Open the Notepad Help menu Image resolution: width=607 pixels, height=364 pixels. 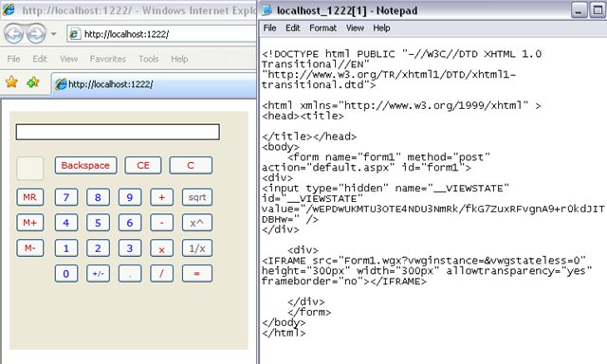tap(381, 27)
